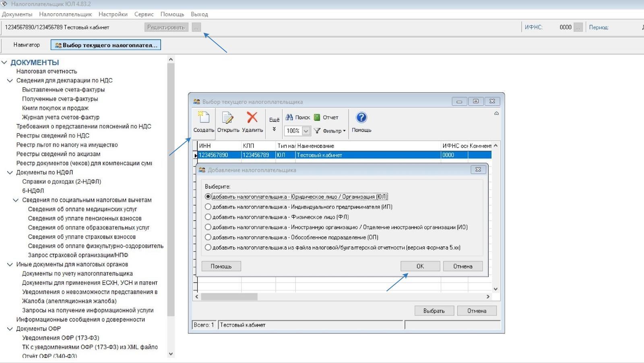
Task: Switch to the Навигатор tab
Action: [27, 45]
